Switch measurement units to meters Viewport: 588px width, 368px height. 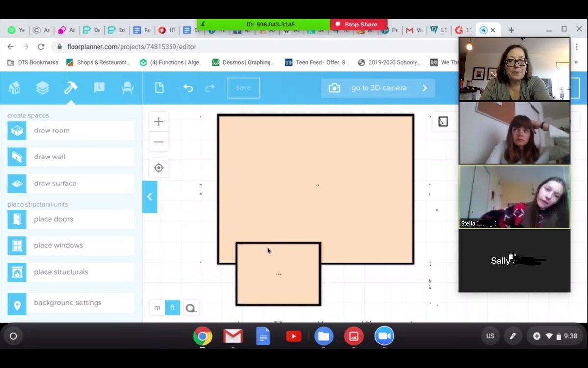click(x=157, y=308)
